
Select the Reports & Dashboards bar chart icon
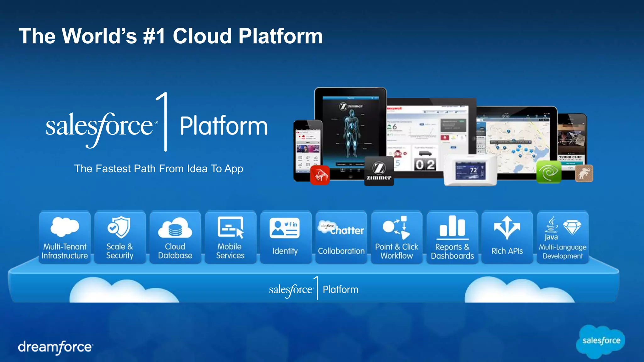(x=452, y=227)
